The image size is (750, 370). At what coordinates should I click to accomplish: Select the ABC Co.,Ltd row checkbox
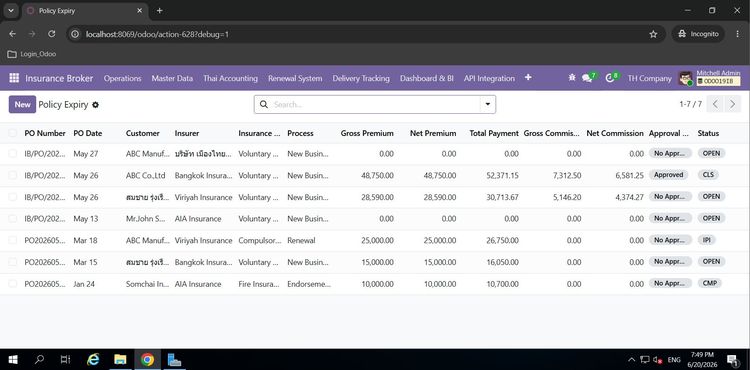[x=12, y=175]
